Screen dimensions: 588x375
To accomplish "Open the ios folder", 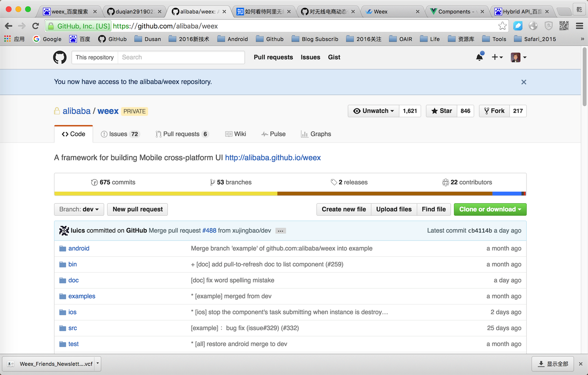I will (x=72, y=312).
